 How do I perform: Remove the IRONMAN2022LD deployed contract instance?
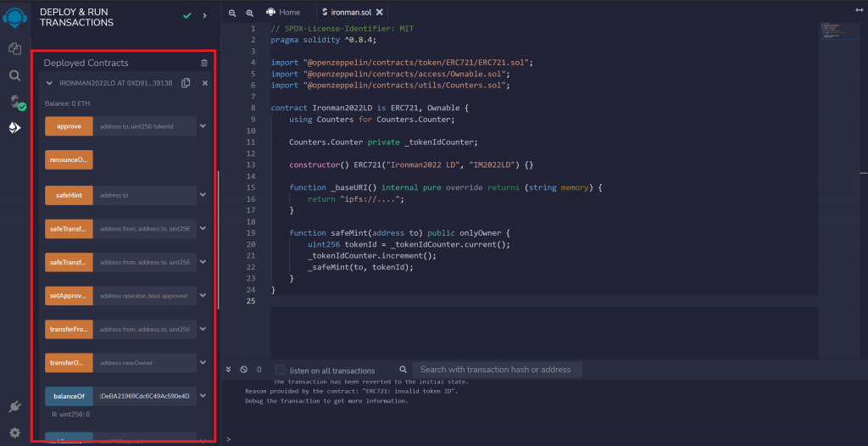coord(205,83)
